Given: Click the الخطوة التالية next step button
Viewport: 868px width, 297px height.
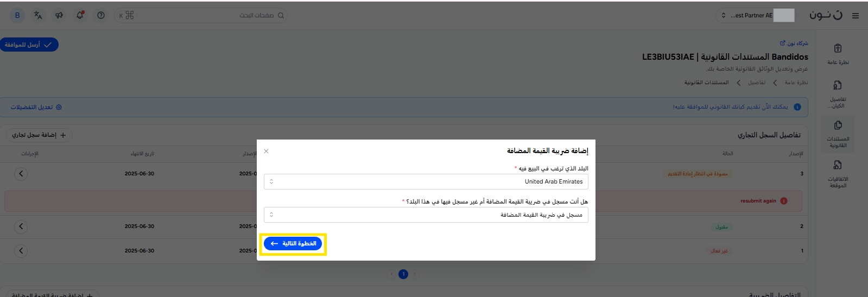Looking at the screenshot, I should coord(293,244).
